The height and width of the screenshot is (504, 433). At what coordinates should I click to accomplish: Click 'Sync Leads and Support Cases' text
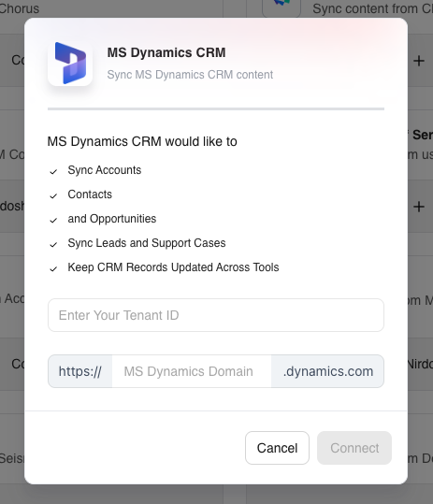pos(147,243)
